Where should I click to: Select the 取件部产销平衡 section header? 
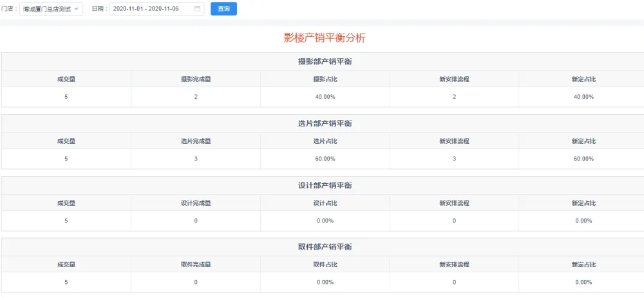[x=325, y=247]
